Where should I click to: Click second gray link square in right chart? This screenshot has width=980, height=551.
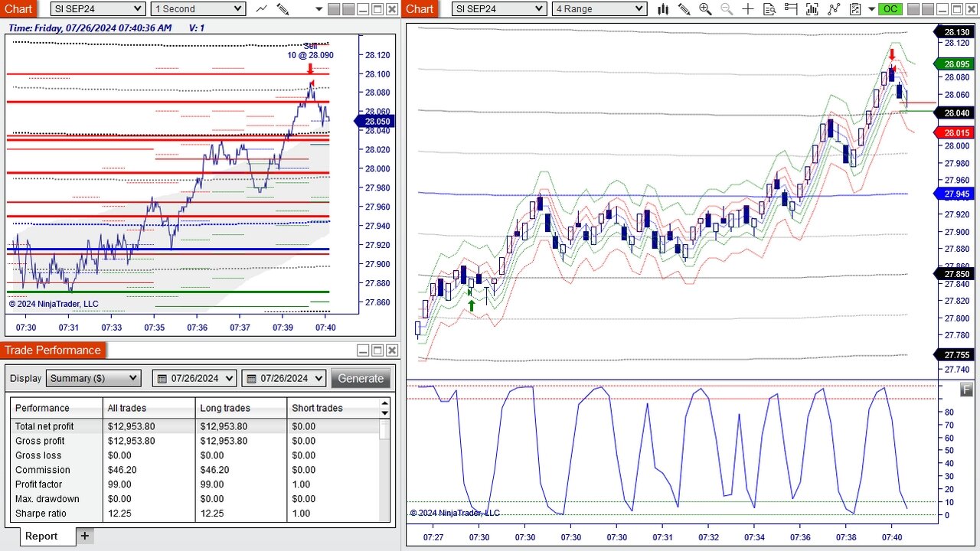pos(928,9)
